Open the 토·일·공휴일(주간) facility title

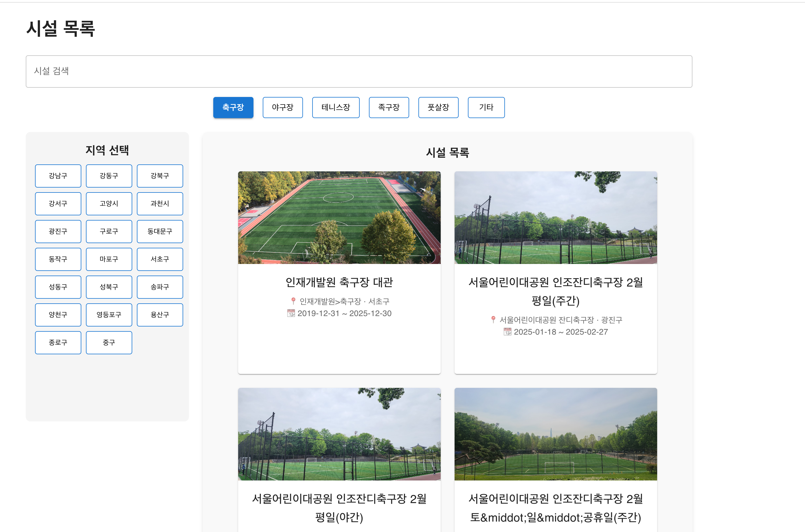click(x=556, y=508)
